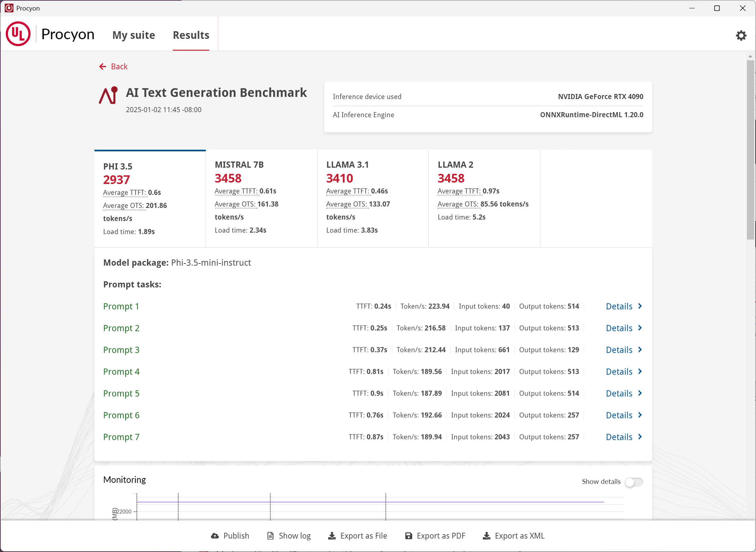The image size is (756, 552).
Task: Select the Results tab
Action: pyautogui.click(x=191, y=35)
